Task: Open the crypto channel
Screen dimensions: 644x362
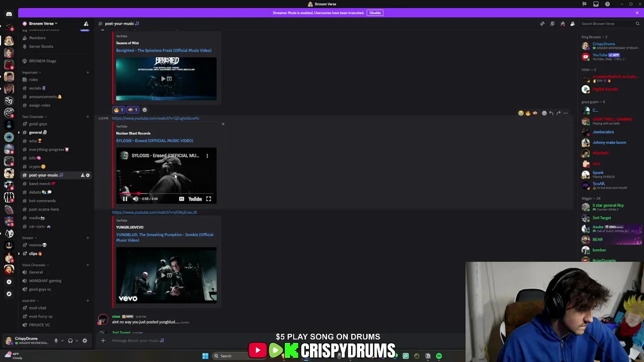Action: point(55,166)
